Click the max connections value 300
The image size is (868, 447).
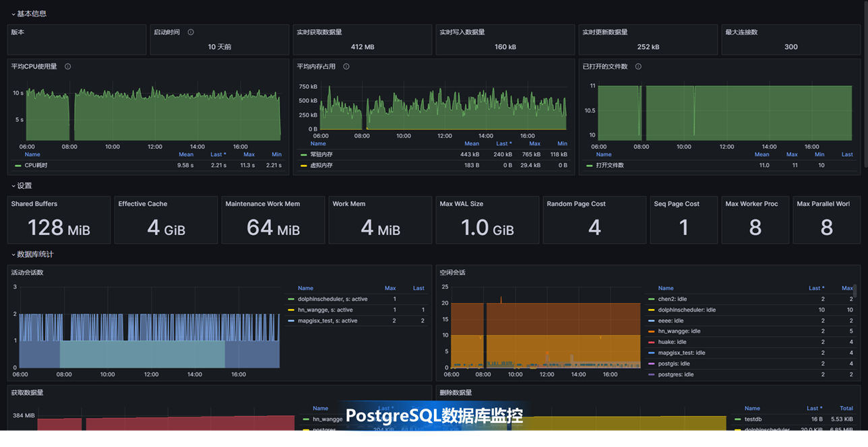791,47
